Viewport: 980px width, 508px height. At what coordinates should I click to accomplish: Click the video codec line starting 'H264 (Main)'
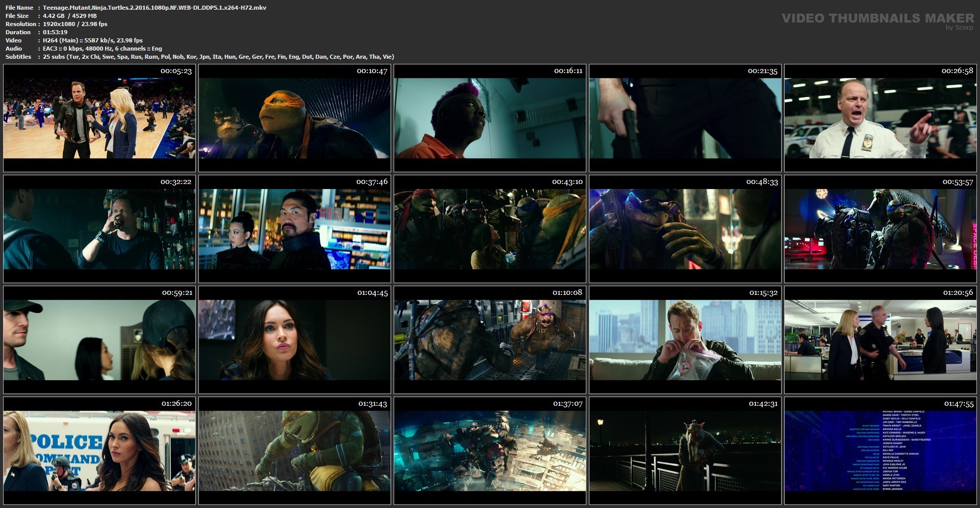pos(93,40)
